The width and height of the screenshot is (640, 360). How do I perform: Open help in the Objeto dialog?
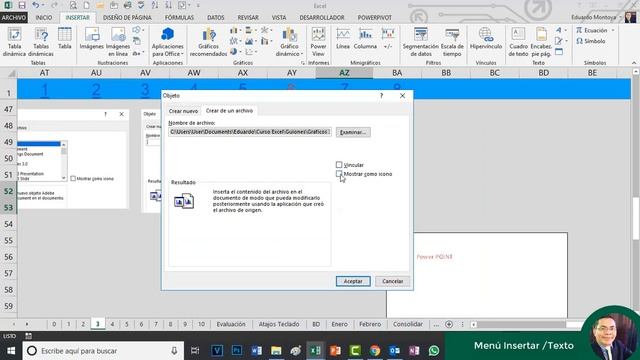pos(381,96)
